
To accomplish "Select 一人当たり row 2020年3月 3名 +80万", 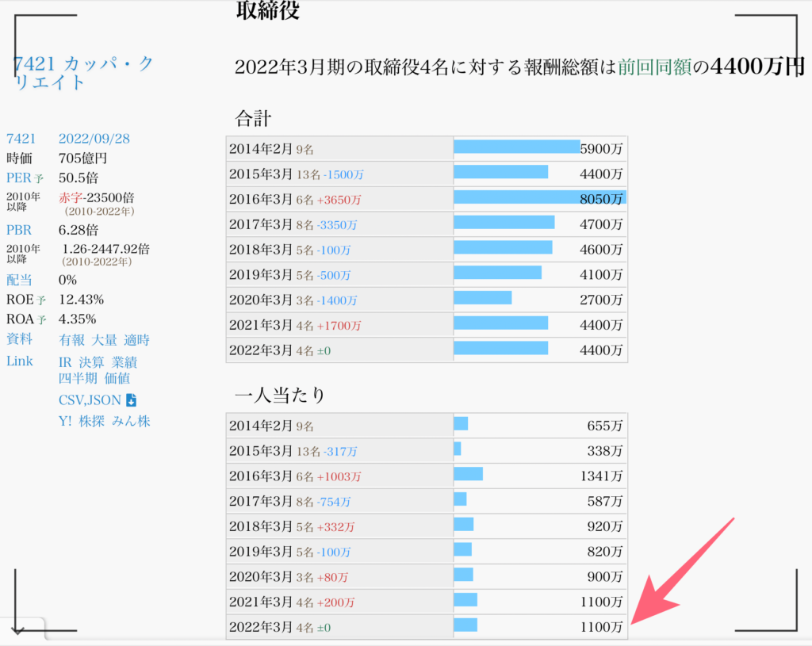I will [x=427, y=577].
